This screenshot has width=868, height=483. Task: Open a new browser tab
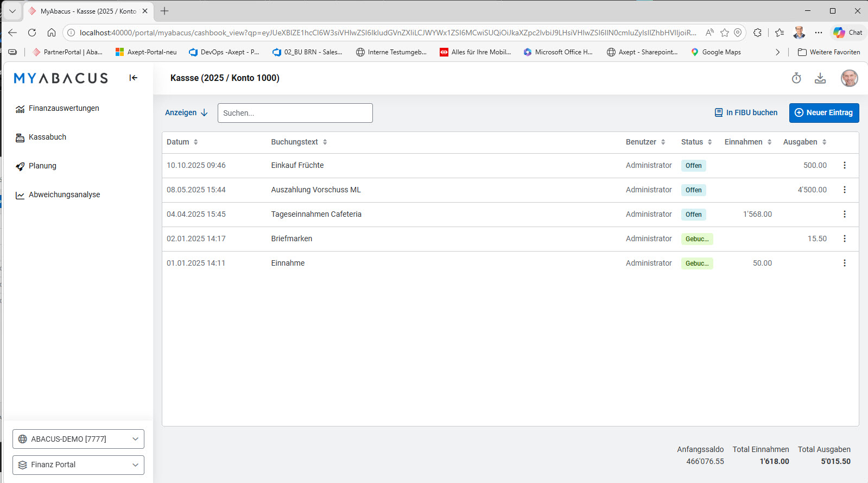click(x=164, y=11)
